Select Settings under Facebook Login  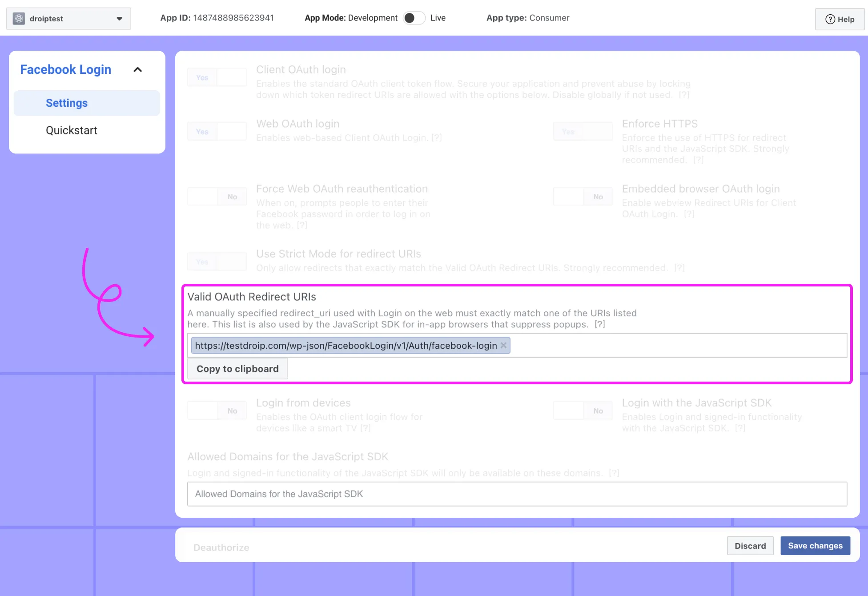[x=66, y=103]
